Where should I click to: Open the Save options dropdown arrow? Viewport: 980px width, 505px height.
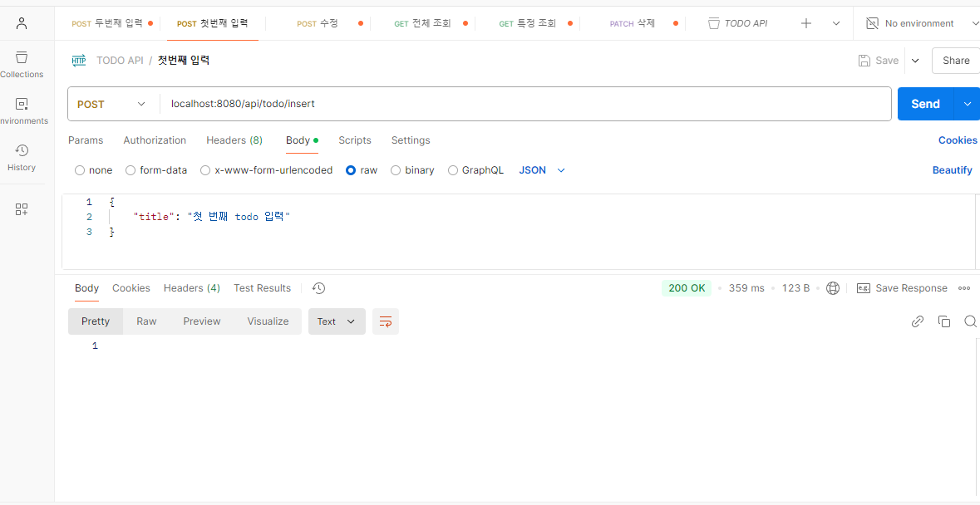point(915,61)
